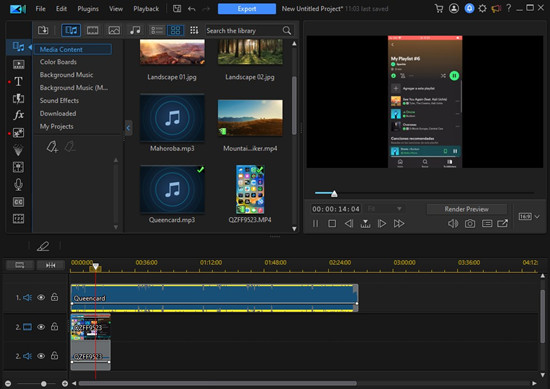This screenshot has width=550, height=389.
Task: Open preferences gear icon
Action: coord(483,8)
